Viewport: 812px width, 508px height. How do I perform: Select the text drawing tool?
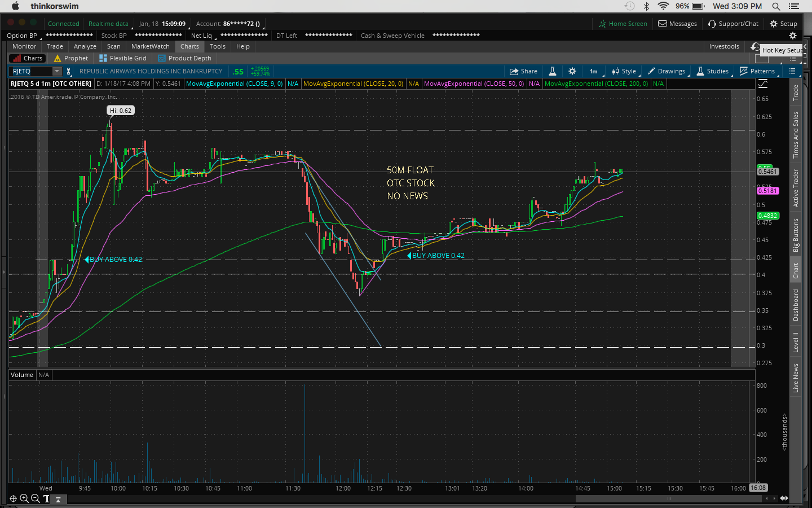pyautogui.click(x=46, y=498)
